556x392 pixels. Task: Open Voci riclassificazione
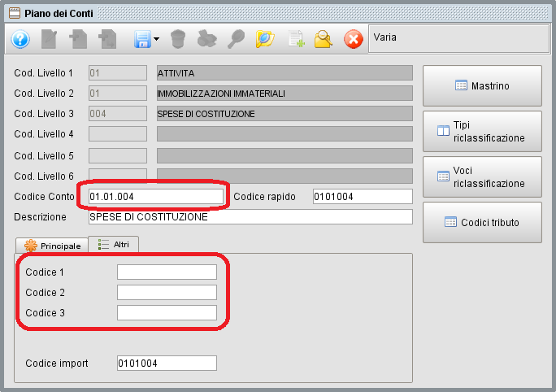tap(482, 176)
